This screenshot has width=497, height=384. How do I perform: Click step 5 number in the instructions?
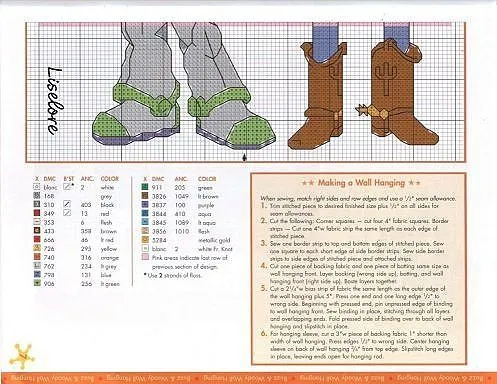tap(264, 288)
